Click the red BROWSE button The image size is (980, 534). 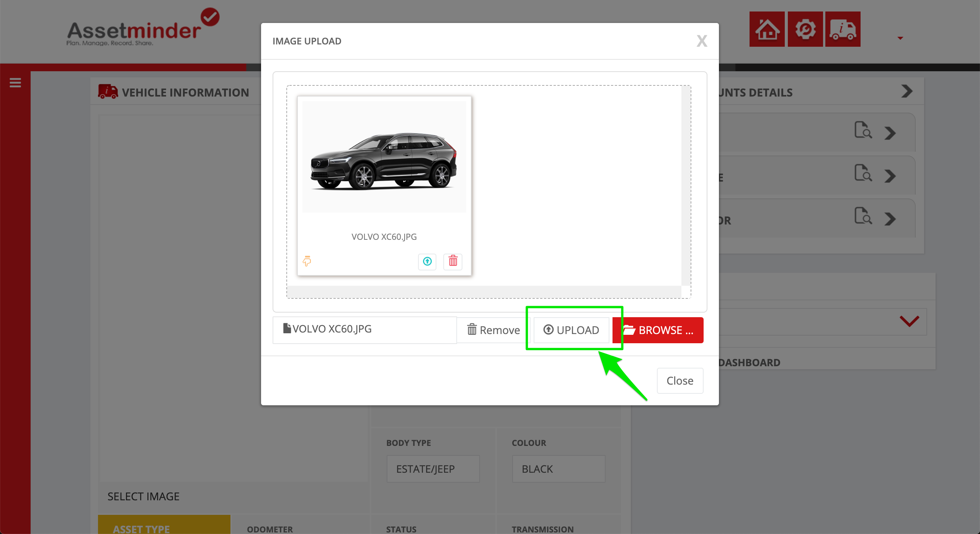tap(658, 330)
